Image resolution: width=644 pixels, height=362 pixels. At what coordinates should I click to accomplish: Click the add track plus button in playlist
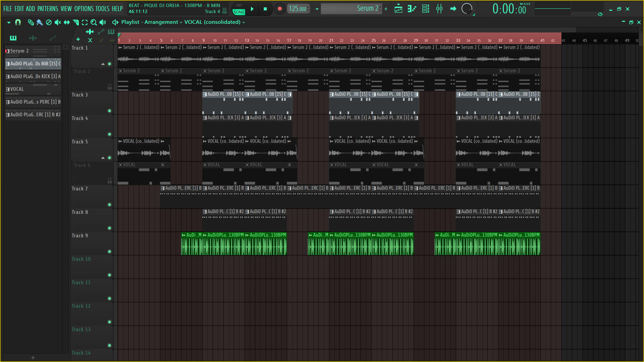tap(78, 39)
